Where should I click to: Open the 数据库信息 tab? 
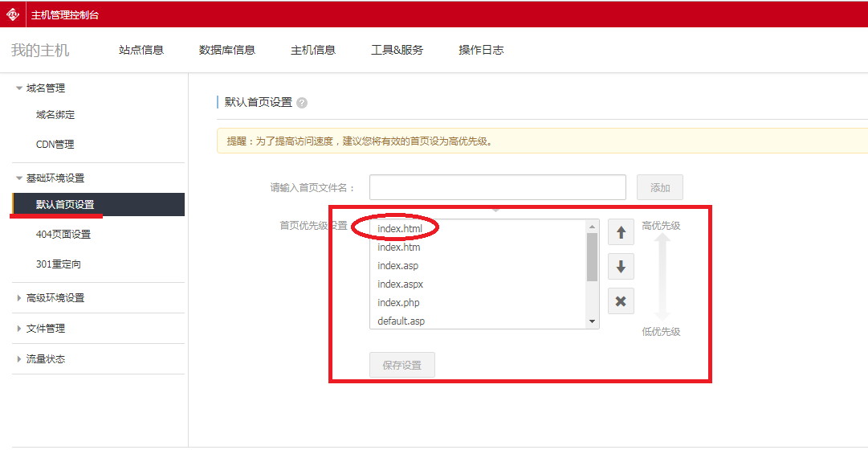(x=227, y=50)
